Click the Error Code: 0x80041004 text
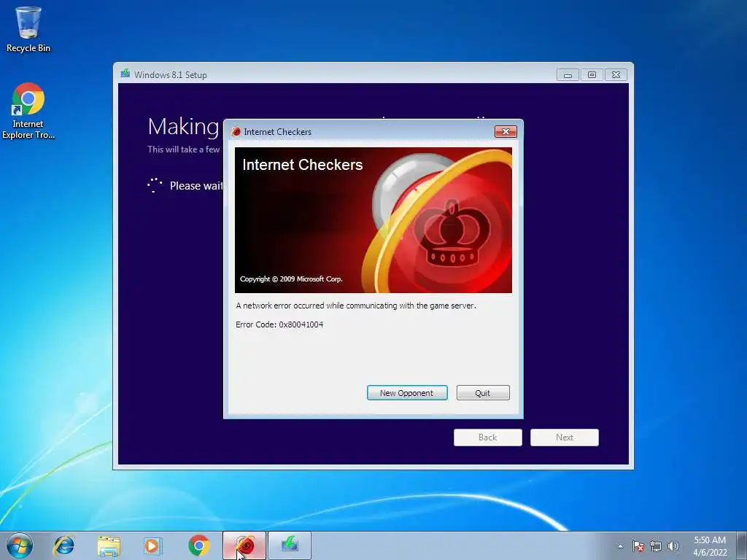The height and width of the screenshot is (560, 747). [279, 324]
